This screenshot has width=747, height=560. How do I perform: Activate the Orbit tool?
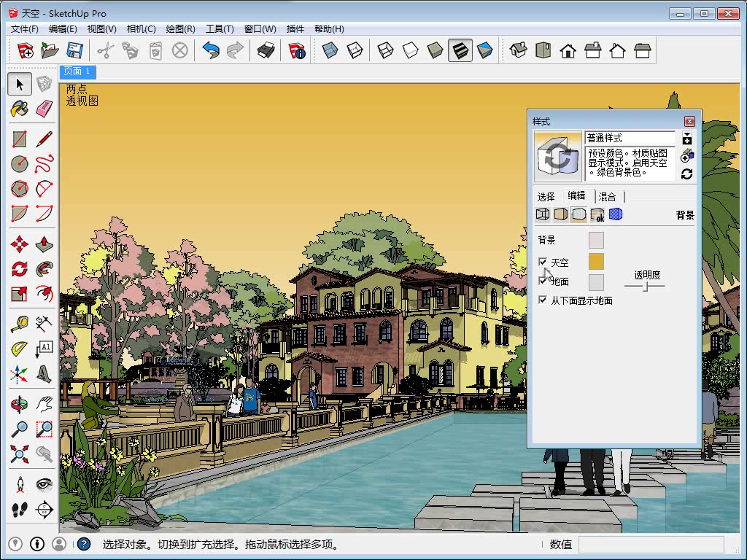20,404
